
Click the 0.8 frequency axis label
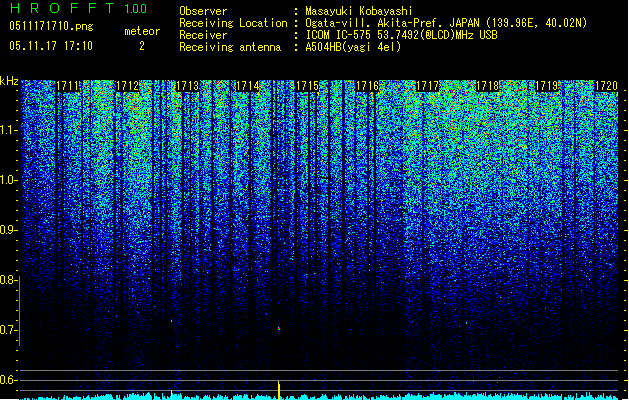(x=8, y=280)
